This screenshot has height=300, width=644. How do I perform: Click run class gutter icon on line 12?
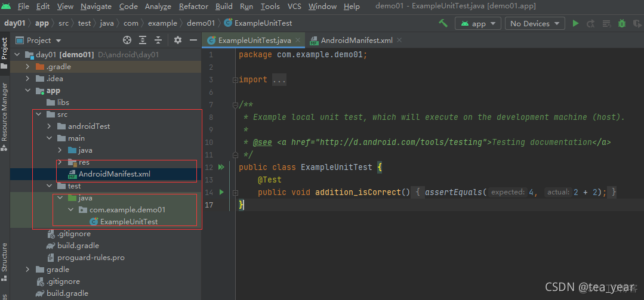tap(221, 167)
